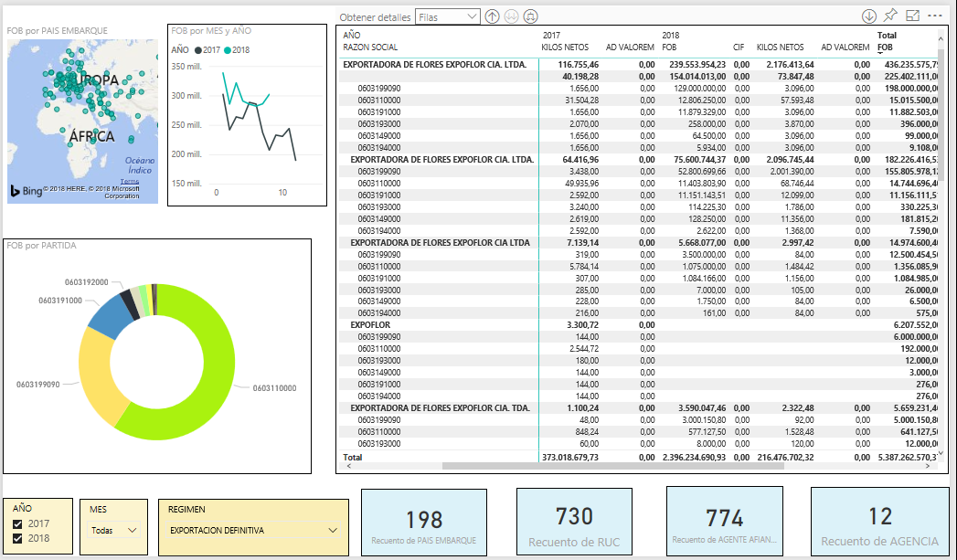Open more options ellipsis of matrix
Viewport: 957px width, 560px height.
click(934, 16)
